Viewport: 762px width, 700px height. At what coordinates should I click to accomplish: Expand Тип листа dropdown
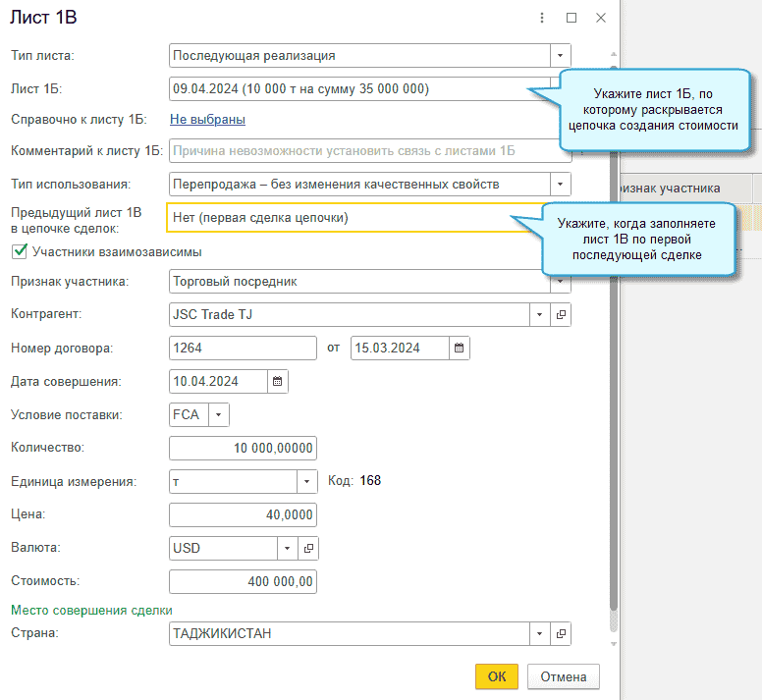[561, 55]
